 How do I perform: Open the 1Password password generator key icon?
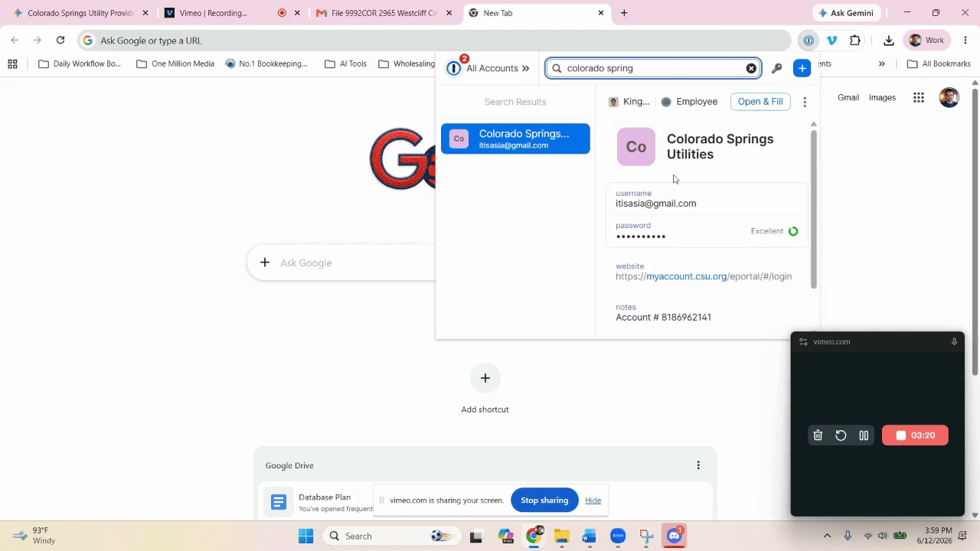point(776,68)
